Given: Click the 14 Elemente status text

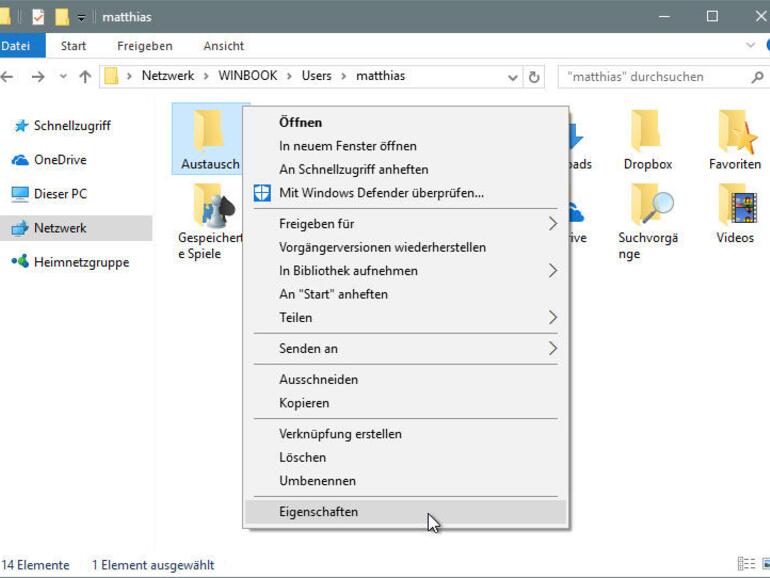Looking at the screenshot, I should pyautogui.click(x=35, y=565).
